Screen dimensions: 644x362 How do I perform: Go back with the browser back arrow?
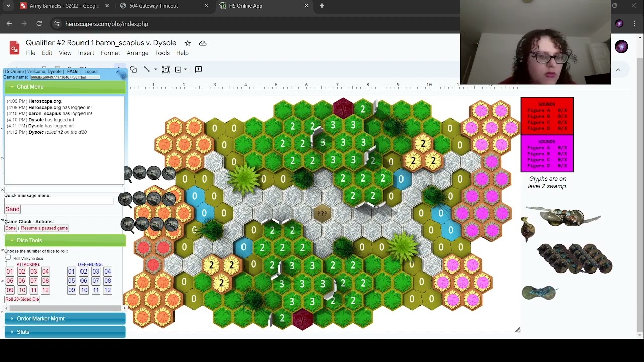point(9,24)
